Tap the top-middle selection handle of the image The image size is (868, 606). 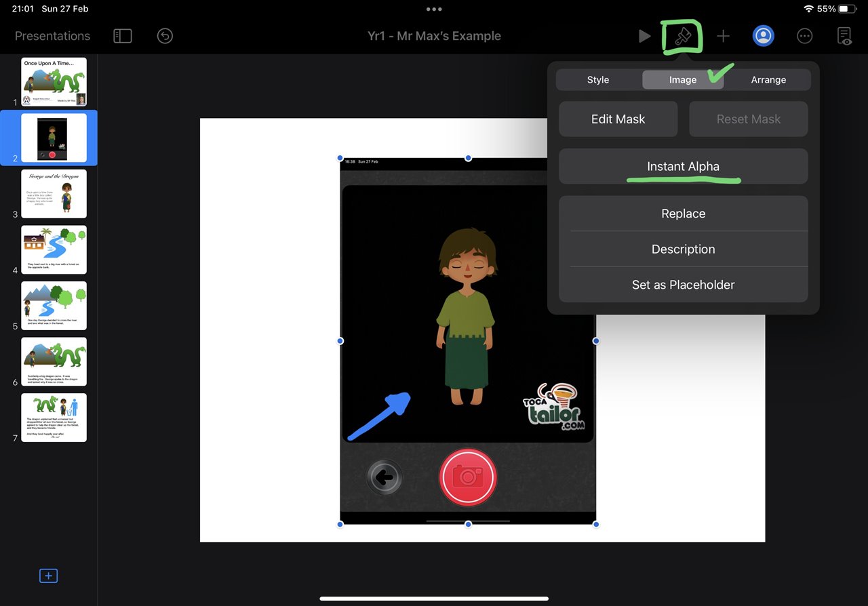[x=468, y=158]
